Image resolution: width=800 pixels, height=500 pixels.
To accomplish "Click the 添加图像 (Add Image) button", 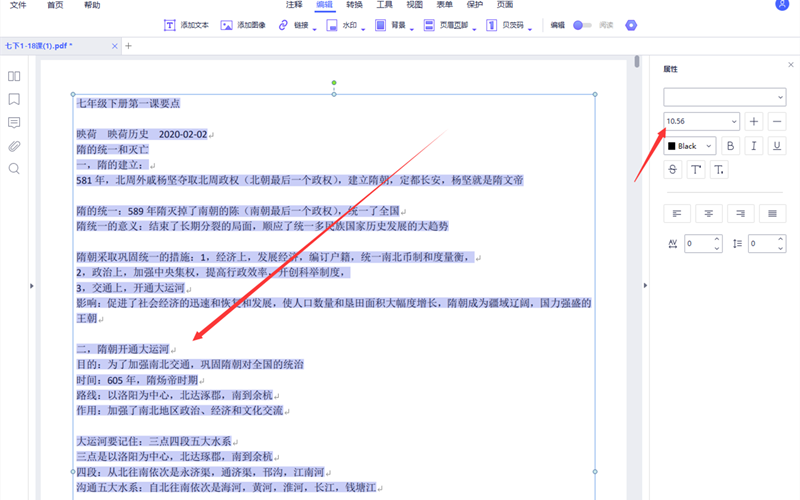I will click(243, 25).
